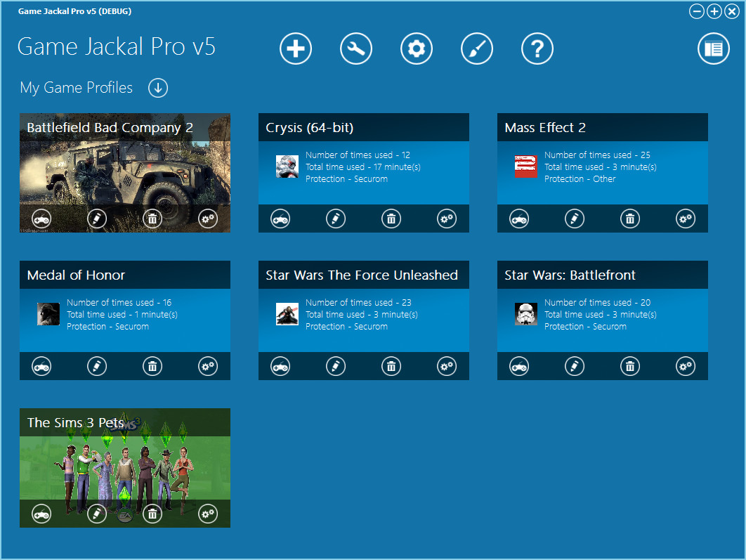Select Star Wars The Force Unleashed title
The width and height of the screenshot is (746, 560).
click(x=362, y=275)
